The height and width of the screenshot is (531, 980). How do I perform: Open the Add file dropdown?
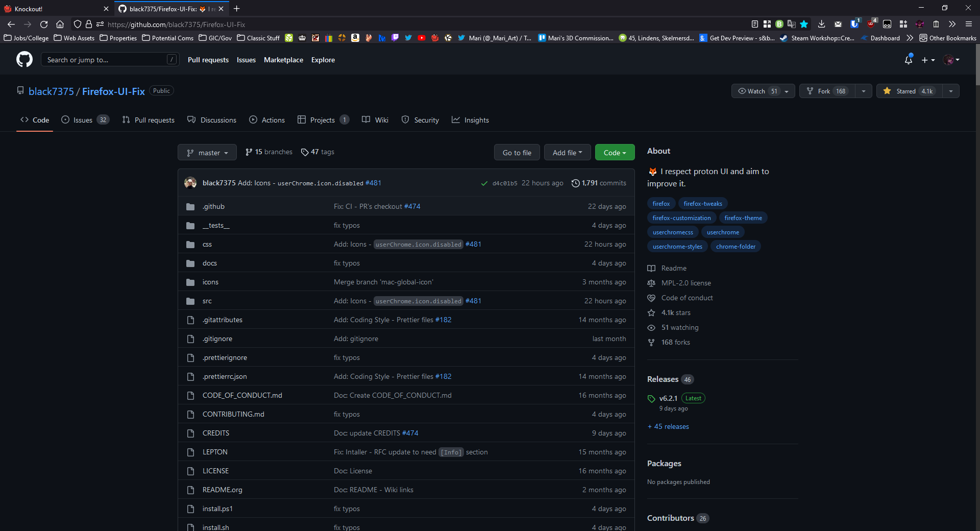tap(567, 152)
